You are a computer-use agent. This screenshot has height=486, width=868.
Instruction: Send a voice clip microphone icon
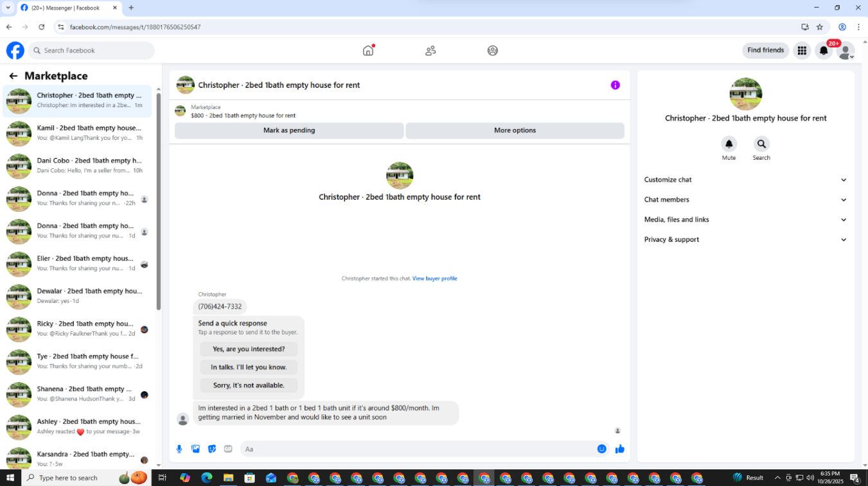(179, 449)
